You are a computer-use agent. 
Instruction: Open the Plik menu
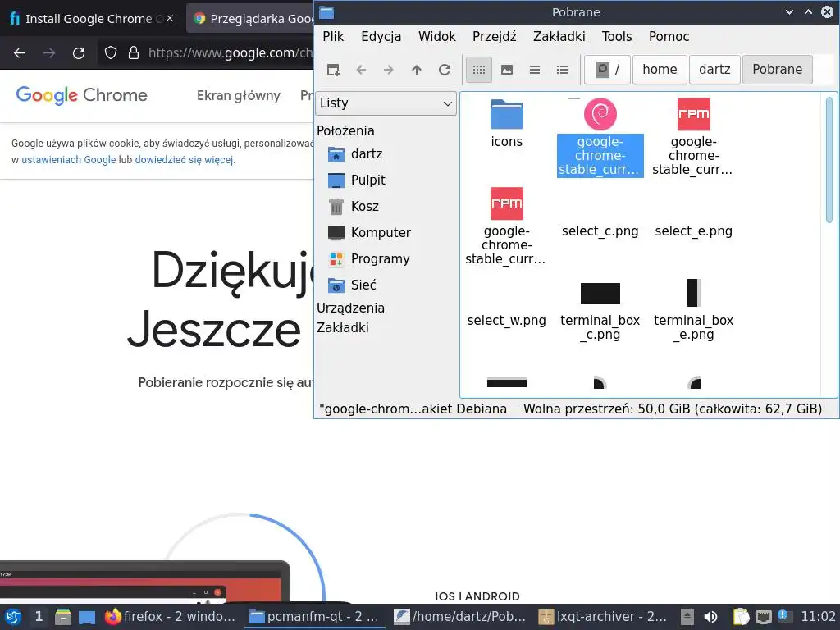pos(333,36)
